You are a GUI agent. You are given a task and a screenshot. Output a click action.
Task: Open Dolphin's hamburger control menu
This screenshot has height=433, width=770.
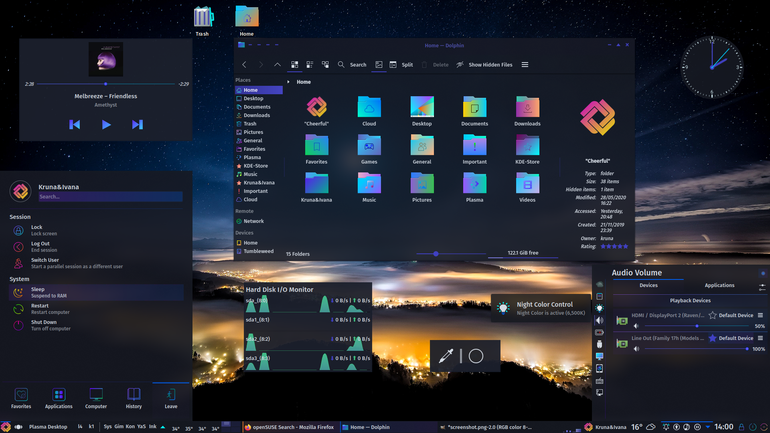click(x=525, y=65)
